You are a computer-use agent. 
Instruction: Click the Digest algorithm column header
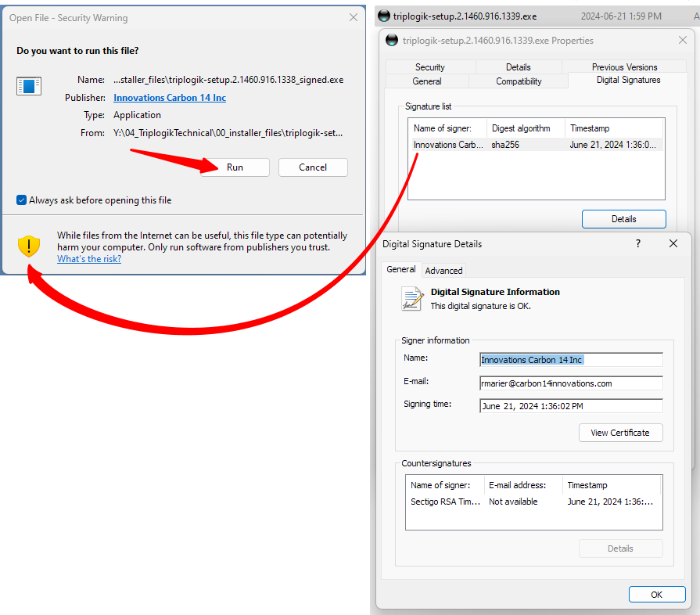526,128
